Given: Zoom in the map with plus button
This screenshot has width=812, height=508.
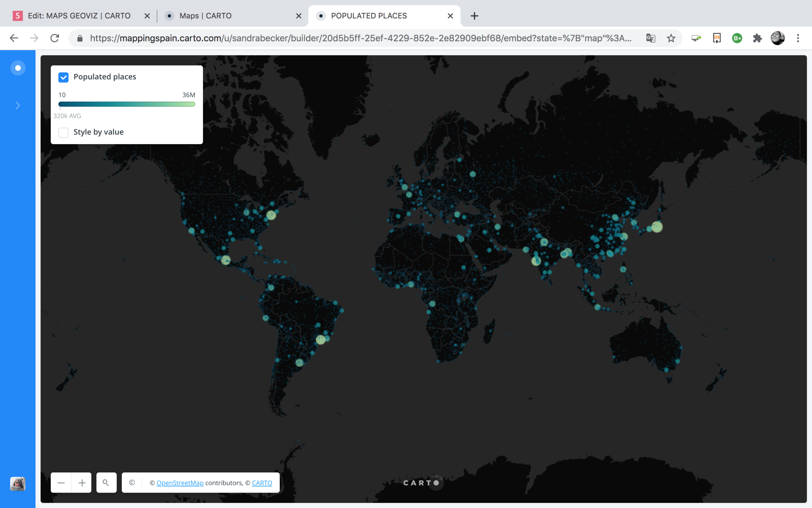Looking at the screenshot, I should coord(82,483).
